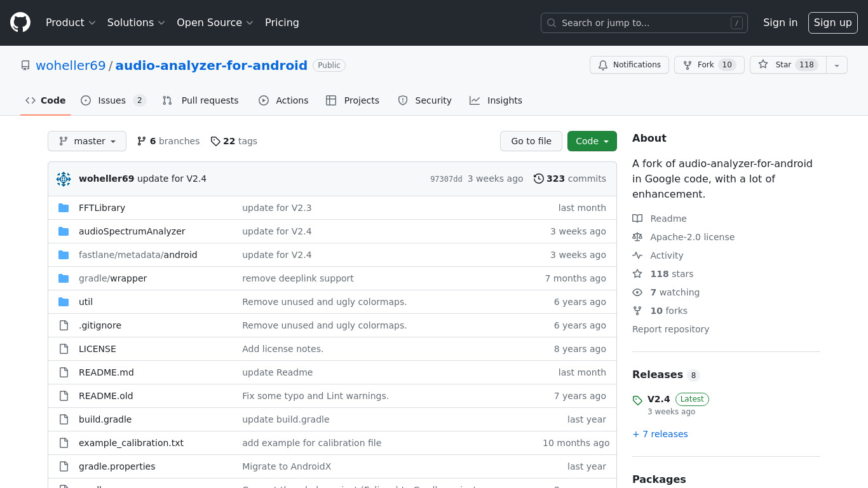Image resolution: width=868 pixels, height=488 pixels.
Task: Click the Notifications button
Action: pos(629,65)
